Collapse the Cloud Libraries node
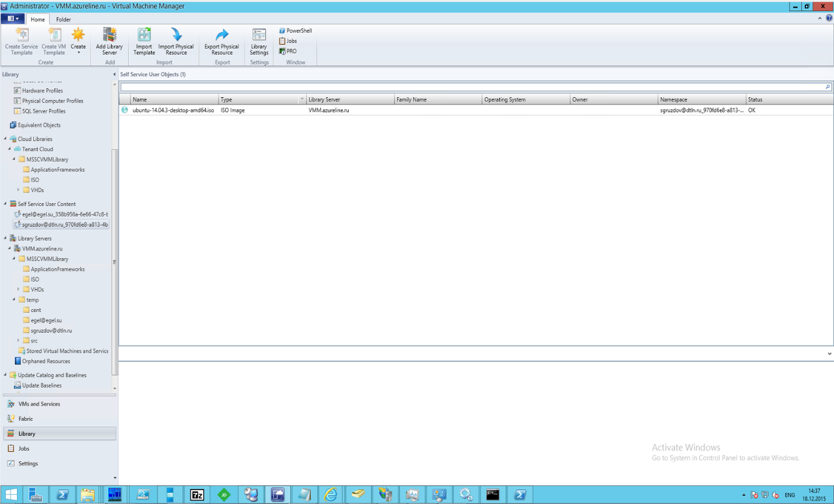Screen dimensions: 834x504 [5, 139]
